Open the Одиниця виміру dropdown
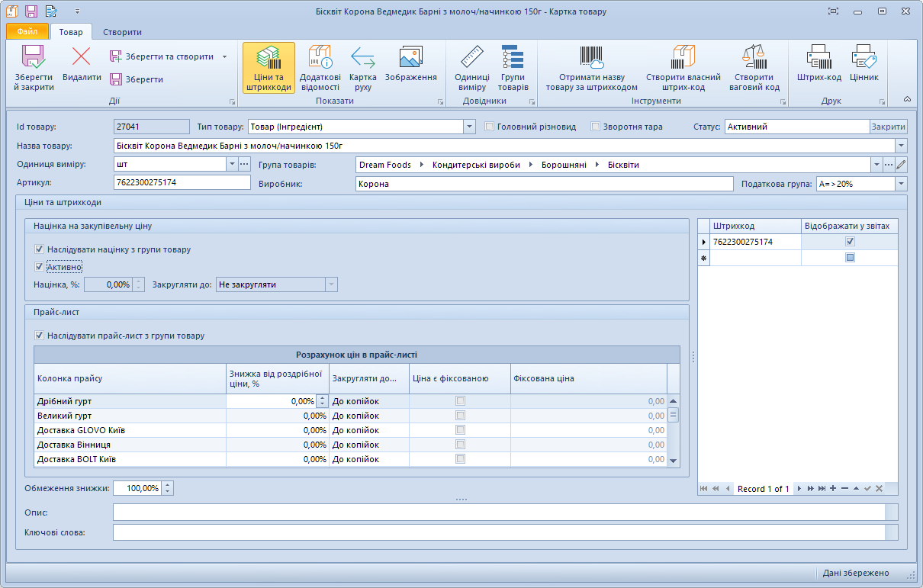This screenshot has height=588, width=923. pyautogui.click(x=232, y=164)
